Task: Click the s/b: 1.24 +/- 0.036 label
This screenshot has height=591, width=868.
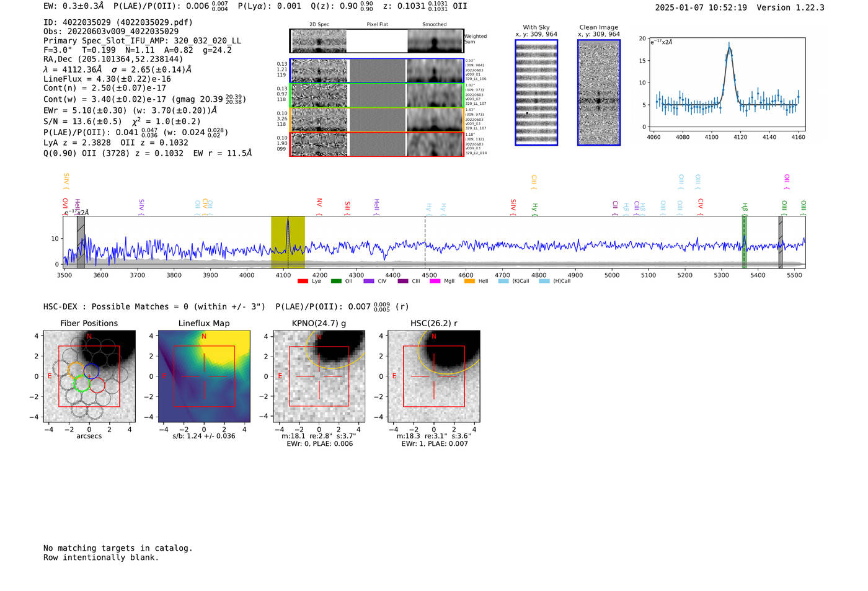Action: pos(204,436)
